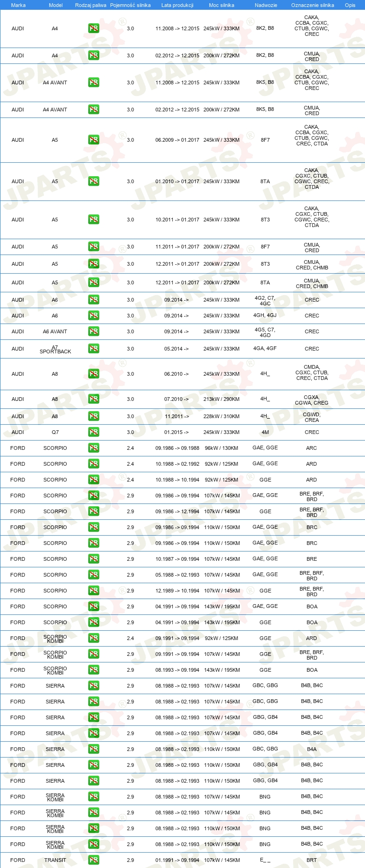365x868 pixels.
Task: Click the fuel icon in the FORD TRANSIT row
Action: click(x=94, y=860)
